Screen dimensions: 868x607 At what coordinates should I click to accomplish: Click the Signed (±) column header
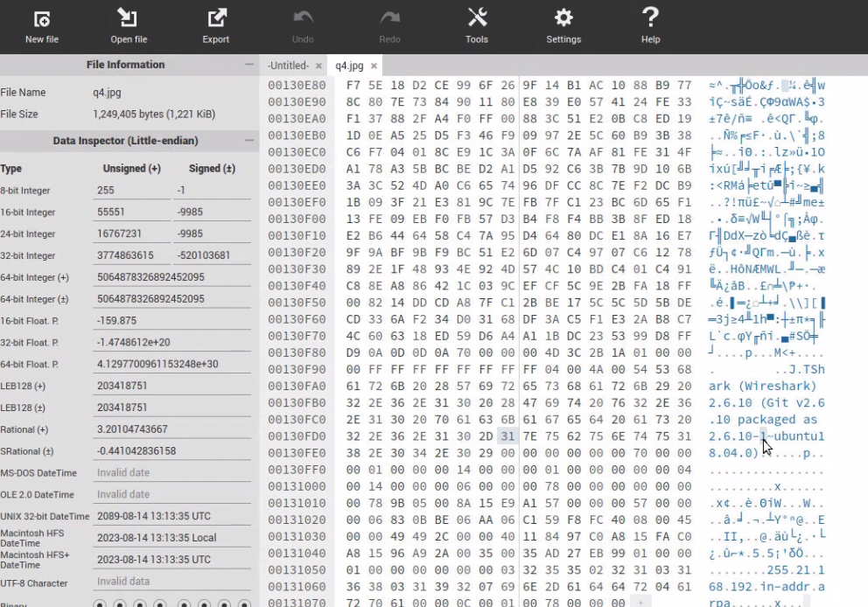click(x=212, y=168)
